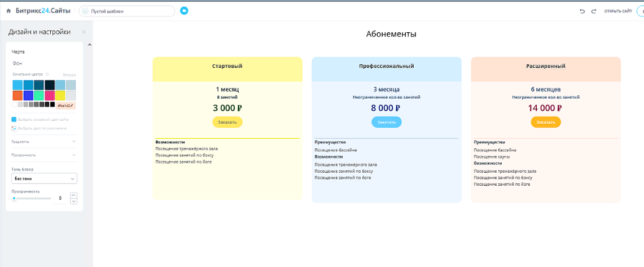Pick the yellow color swatch

click(60, 96)
